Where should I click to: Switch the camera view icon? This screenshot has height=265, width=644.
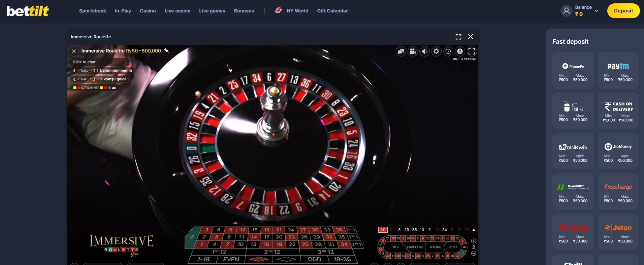click(x=413, y=51)
